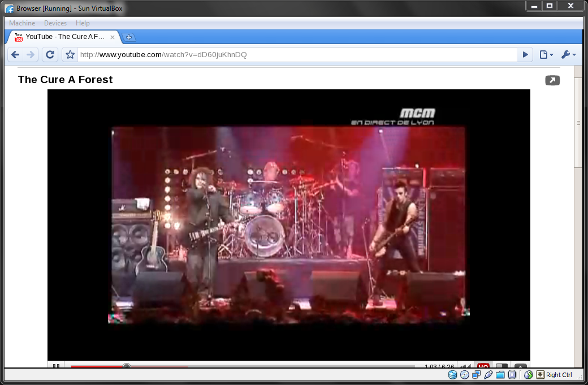Image resolution: width=588 pixels, height=385 pixels.
Task: Click the VirtualBox hard disk status icon
Action: tap(453, 374)
